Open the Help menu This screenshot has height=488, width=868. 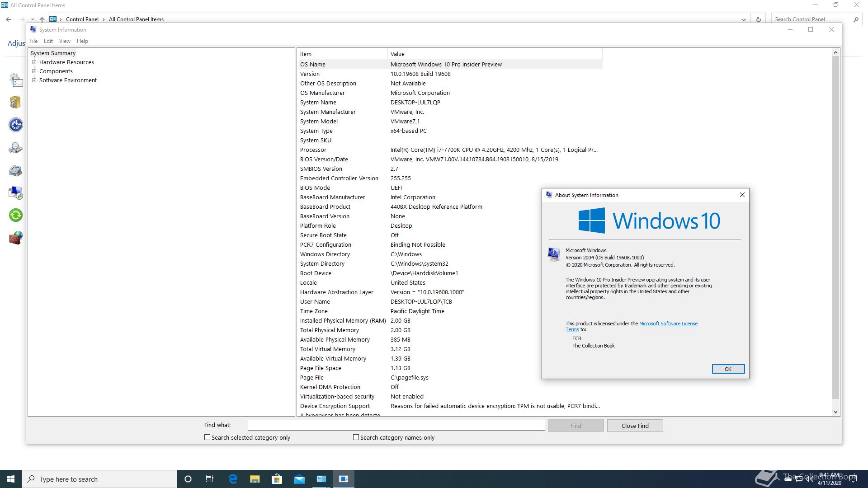[82, 41]
